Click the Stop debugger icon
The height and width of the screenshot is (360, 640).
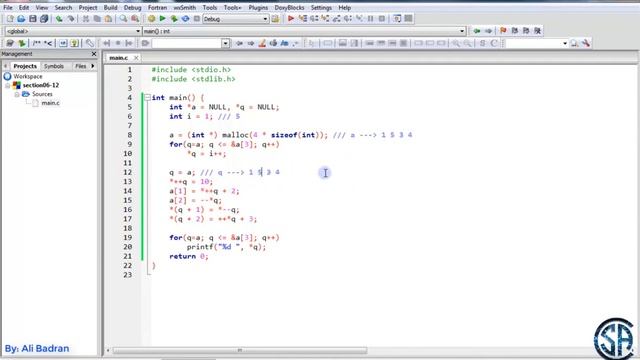(382, 19)
